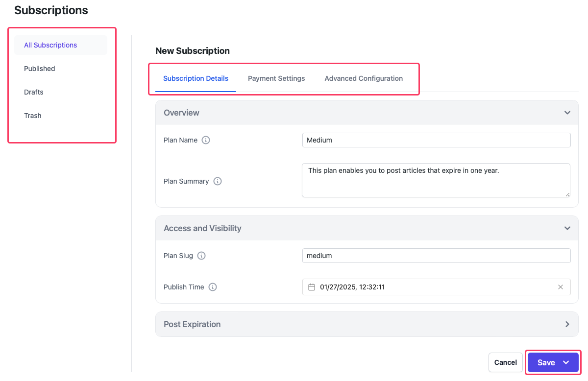Click the Plan Summary label text
Image resolution: width=588 pixels, height=381 pixels.
click(186, 181)
